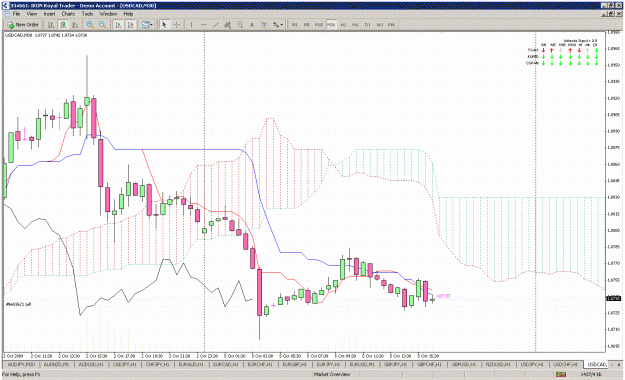Switch to the NZDUSD,H1 chart tab
Image resolution: width=625 pixels, height=380 pixels.
[498, 364]
